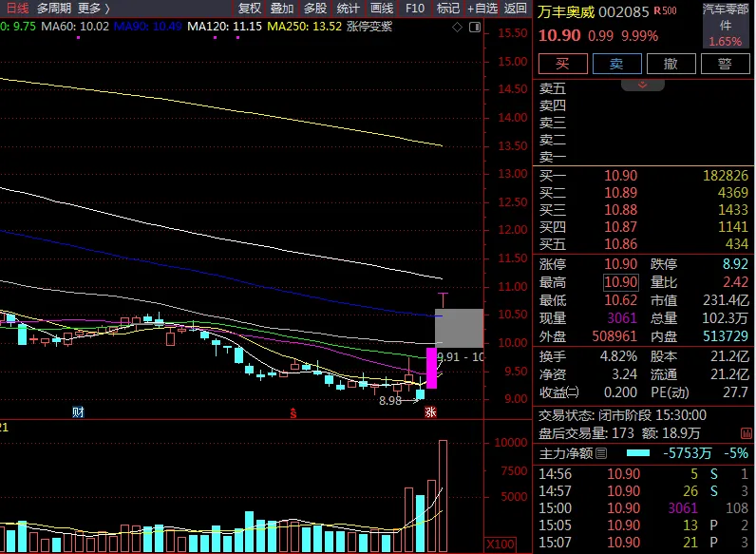Screen dimensions: 756x554
Task: Click the 财 financial marker on chart
Action: coord(78,412)
